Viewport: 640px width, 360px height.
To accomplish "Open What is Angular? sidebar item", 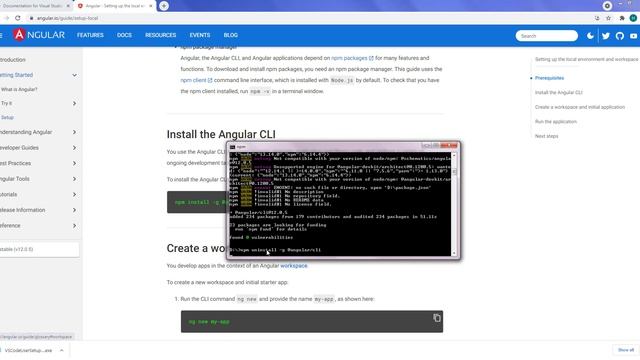I will (x=19, y=89).
